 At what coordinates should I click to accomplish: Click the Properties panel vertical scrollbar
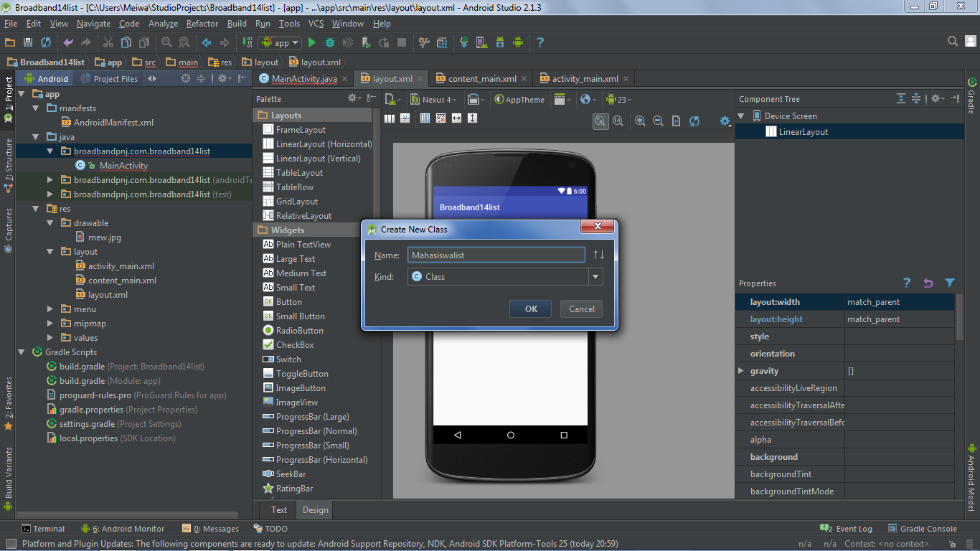click(959, 316)
